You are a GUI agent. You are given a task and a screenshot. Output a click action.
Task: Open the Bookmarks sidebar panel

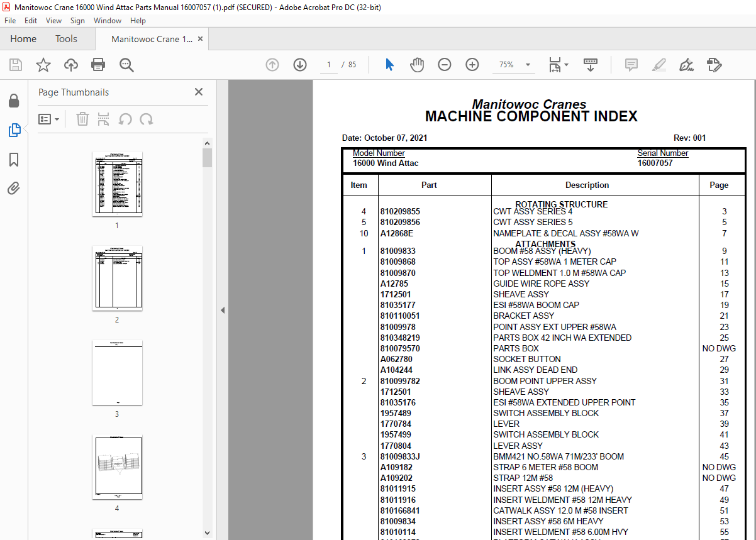(14, 160)
